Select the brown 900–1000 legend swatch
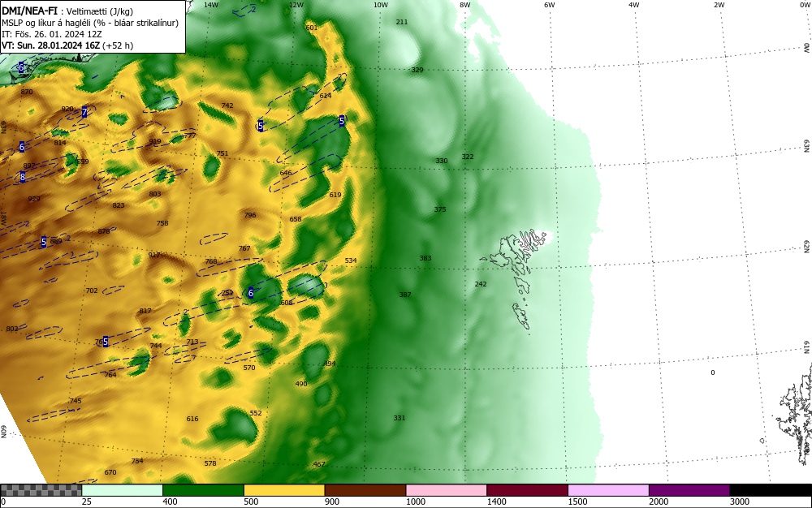Viewport: 812px width, 508px height. tap(365, 490)
